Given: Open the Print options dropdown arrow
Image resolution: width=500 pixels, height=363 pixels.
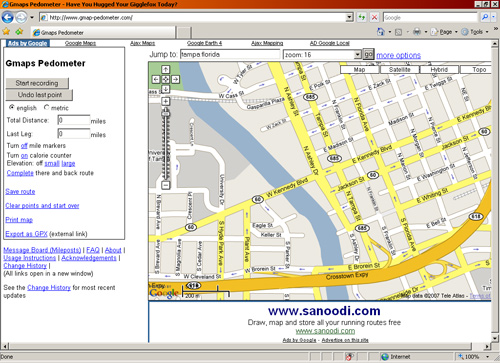Looking at the screenshot, I should (x=426, y=32).
